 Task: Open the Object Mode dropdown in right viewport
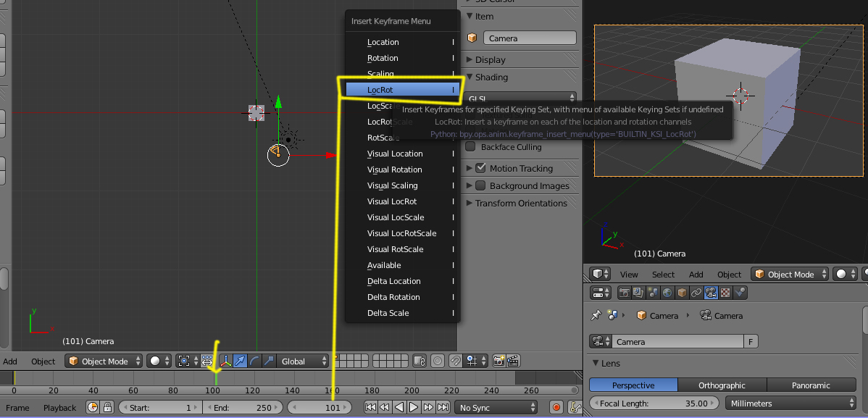(x=790, y=275)
